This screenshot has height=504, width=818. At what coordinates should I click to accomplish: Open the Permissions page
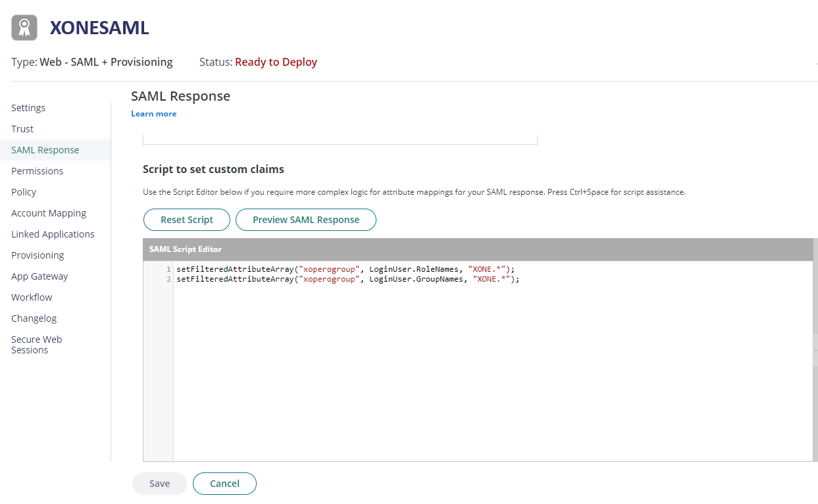37,171
